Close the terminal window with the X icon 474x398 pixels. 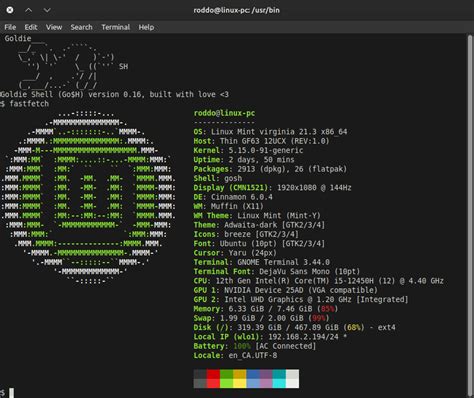tap(10, 10)
